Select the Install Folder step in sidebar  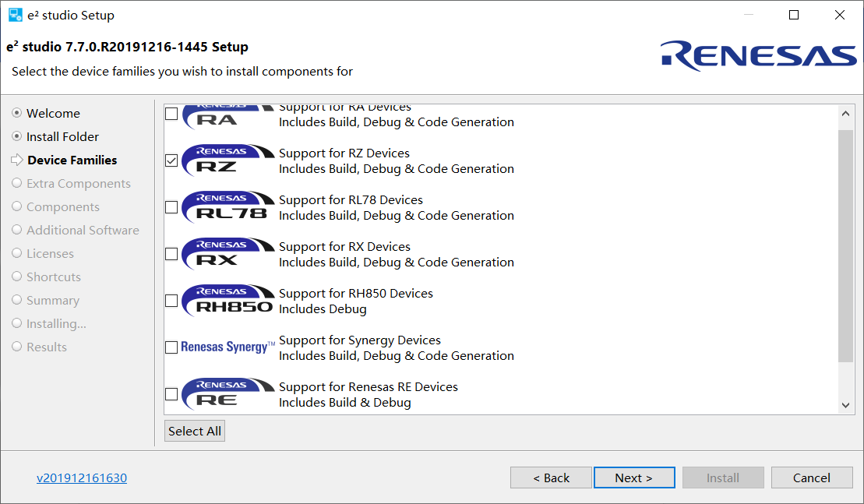tap(62, 137)
